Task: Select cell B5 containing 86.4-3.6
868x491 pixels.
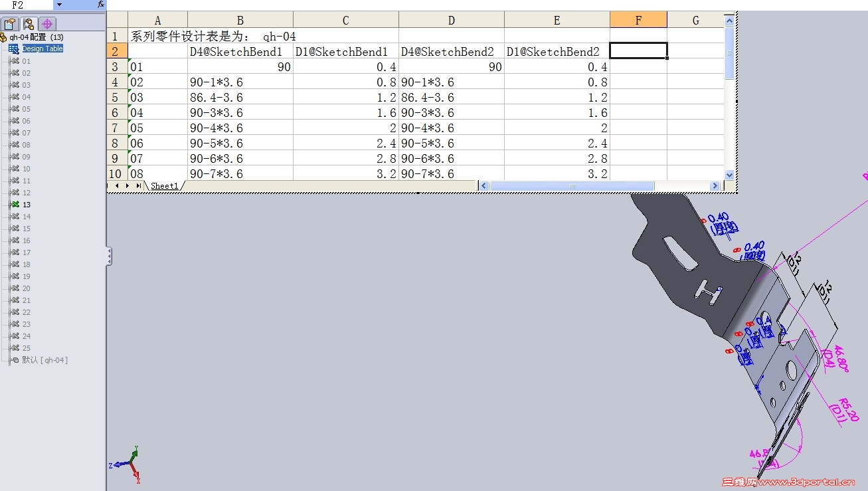Action: 240,97
